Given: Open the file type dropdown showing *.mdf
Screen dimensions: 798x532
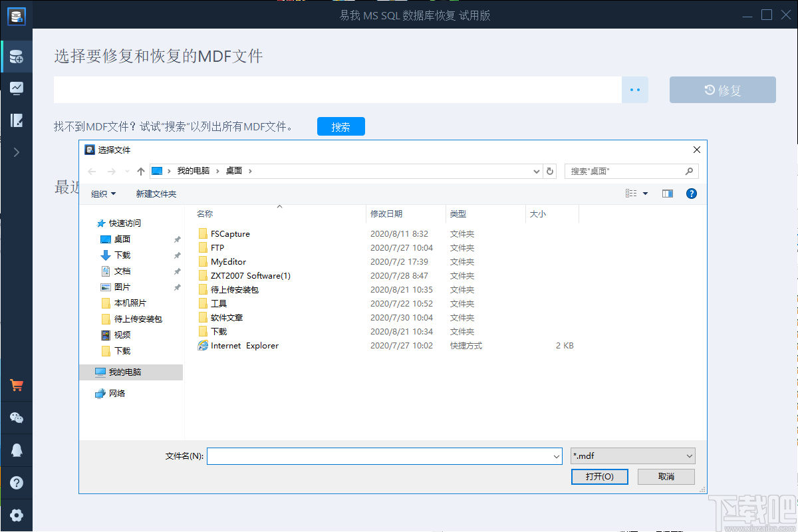Looking at the screenshot, I should (x=632, y=456).
